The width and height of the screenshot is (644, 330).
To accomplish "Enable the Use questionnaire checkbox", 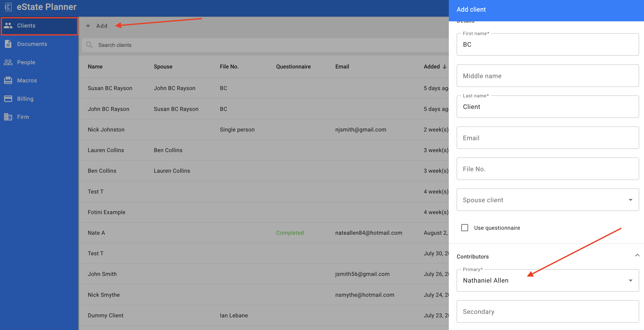I will tap(465, 228).
